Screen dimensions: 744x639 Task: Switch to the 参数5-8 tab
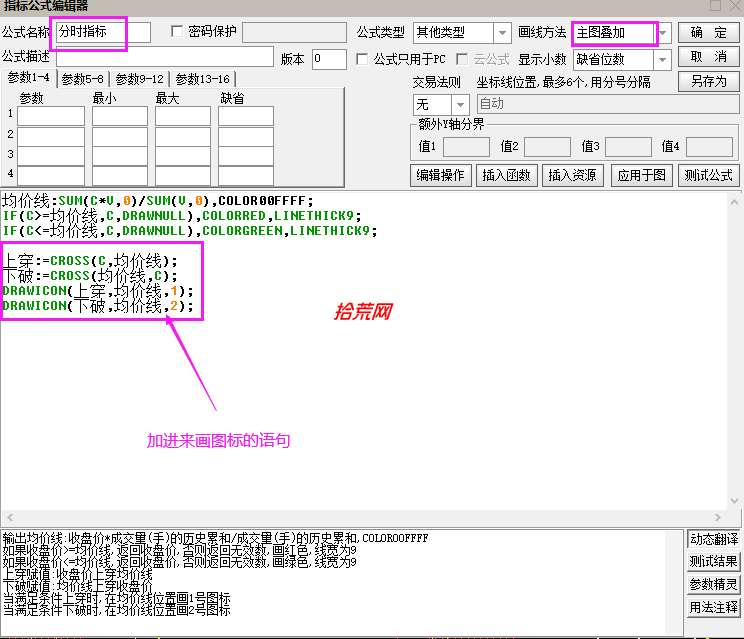point(83,79)
